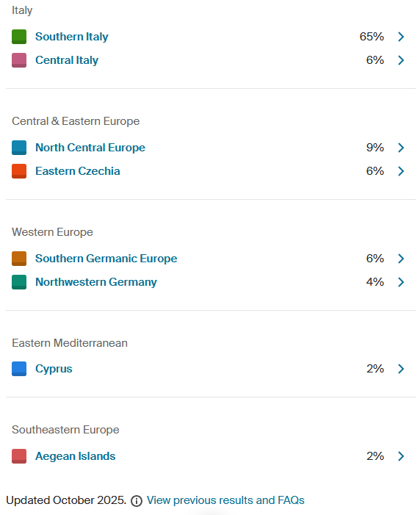Viewport: 420px width, 515px height.
Task: Open the Cyprus row chevron
Action: (x=401, y=369)
